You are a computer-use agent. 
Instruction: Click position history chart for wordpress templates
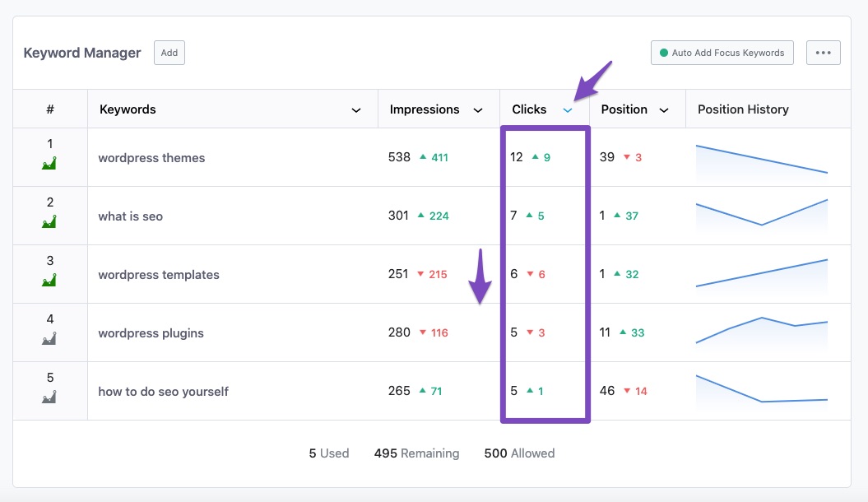(762, 275)
